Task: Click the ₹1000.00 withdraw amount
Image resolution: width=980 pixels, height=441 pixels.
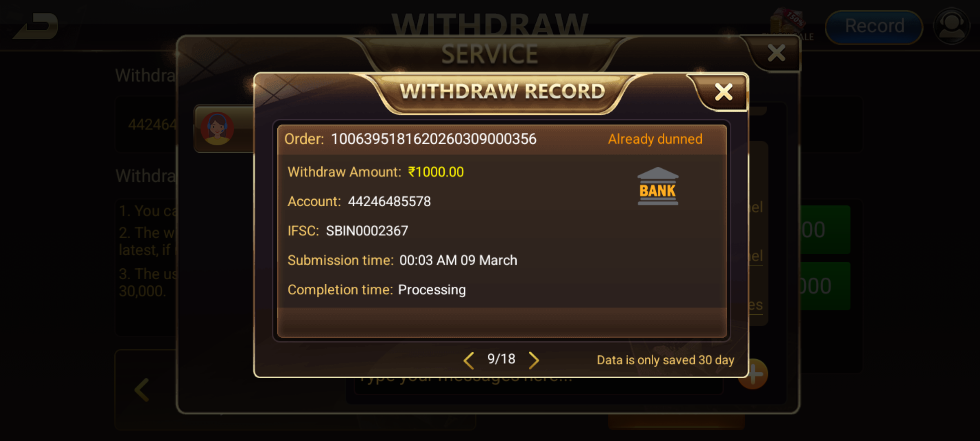Action: (436, 172)
